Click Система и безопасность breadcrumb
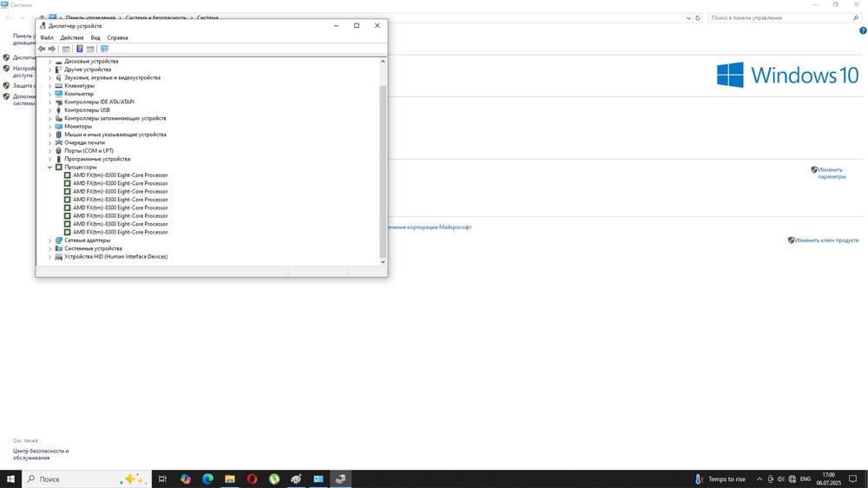The height and width of the screenshot is (488, 868). coord(156,17)
